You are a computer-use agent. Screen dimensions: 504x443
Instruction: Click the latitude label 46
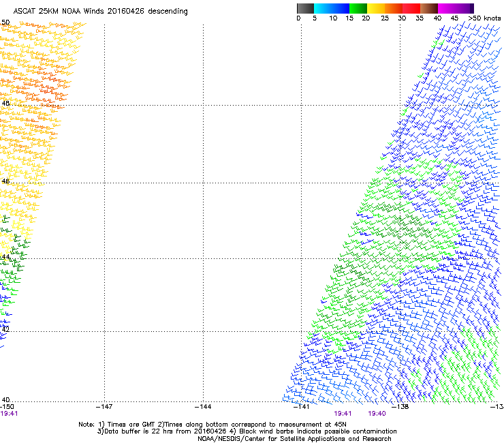click(x=5, y=181)
